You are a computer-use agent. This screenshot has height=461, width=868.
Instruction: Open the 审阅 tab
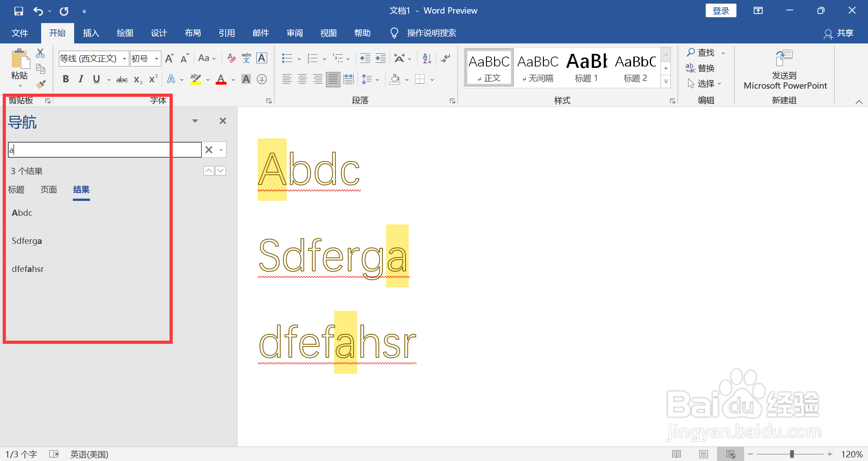pyautogui.click(x=294, y=33)
